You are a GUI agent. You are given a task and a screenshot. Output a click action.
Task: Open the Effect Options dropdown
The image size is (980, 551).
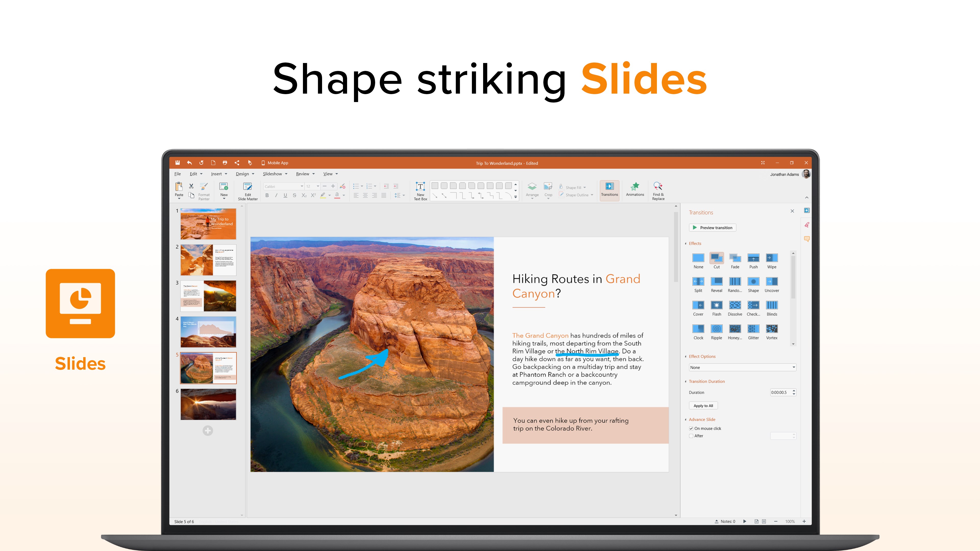pos(742,367)
